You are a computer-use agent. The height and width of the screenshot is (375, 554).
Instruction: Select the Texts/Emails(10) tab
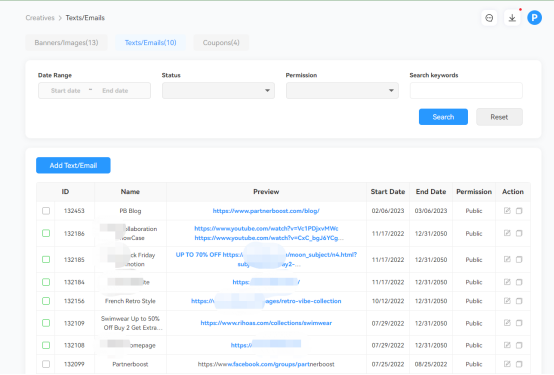tap(151, 42)
